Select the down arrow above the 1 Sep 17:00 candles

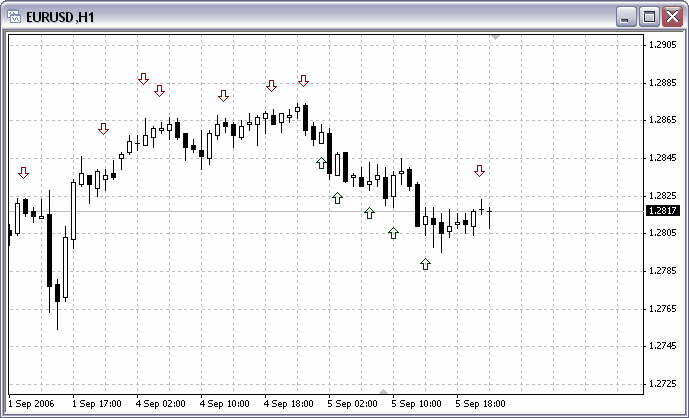click(104, 129)
